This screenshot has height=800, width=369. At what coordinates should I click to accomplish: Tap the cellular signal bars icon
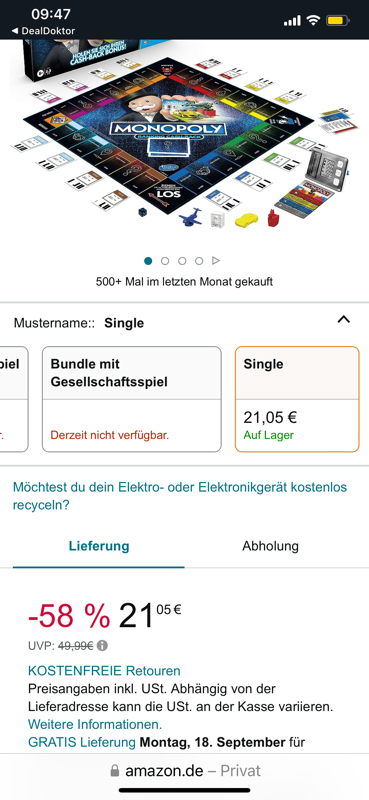click(292, 21)
